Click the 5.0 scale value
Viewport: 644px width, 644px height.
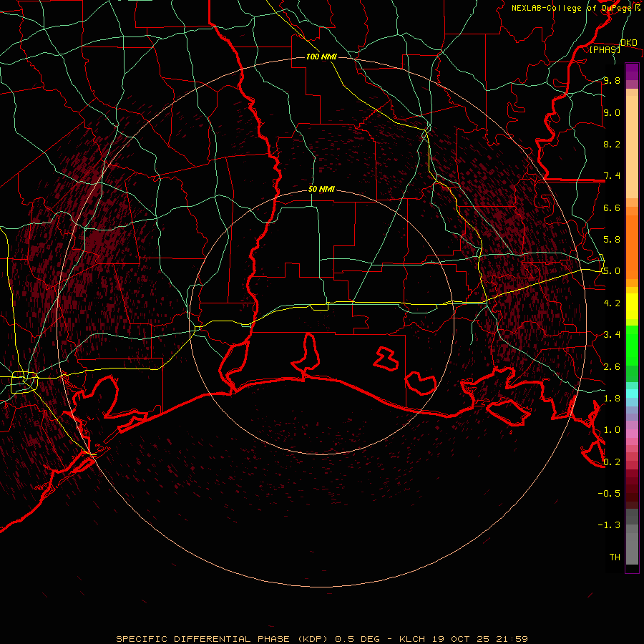coord(612,271)
